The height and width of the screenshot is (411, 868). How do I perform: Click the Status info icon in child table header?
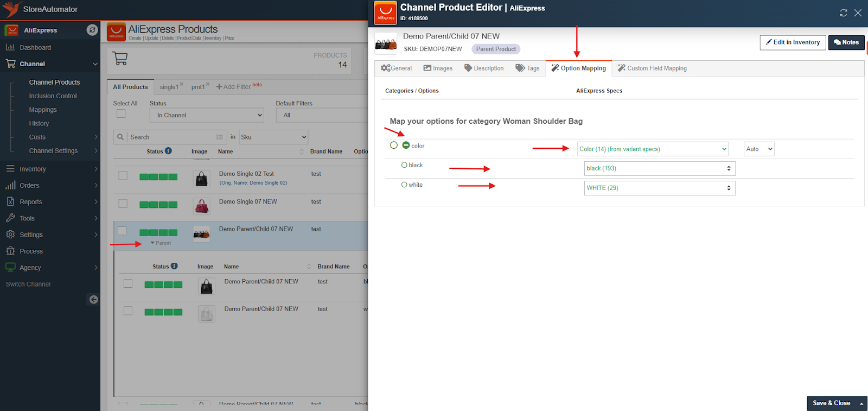click(174, 266)
